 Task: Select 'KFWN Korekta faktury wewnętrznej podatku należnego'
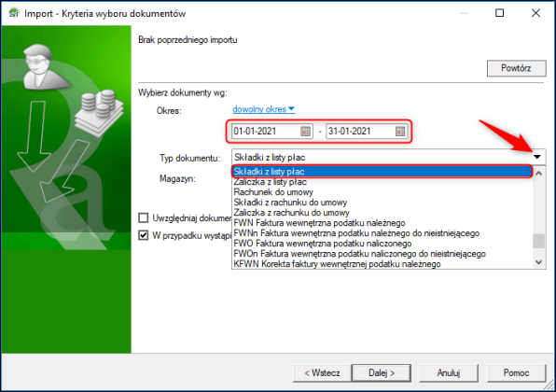[x=382, y=264]
